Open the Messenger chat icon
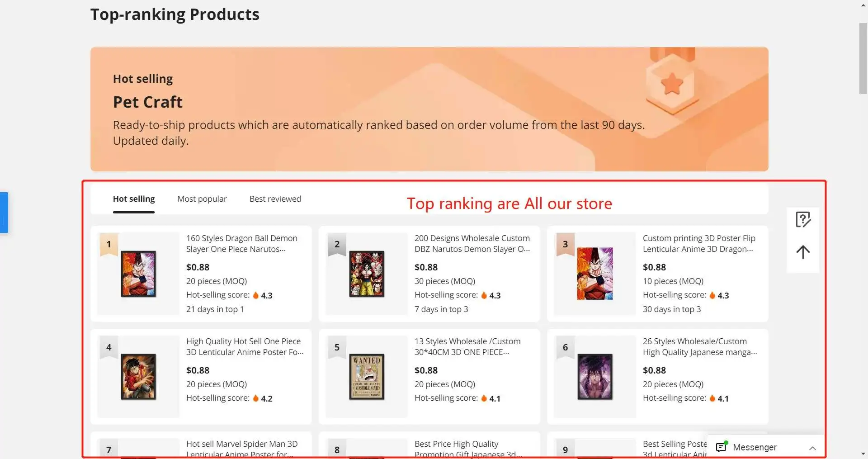868x459 pixels. click(722, 447)
